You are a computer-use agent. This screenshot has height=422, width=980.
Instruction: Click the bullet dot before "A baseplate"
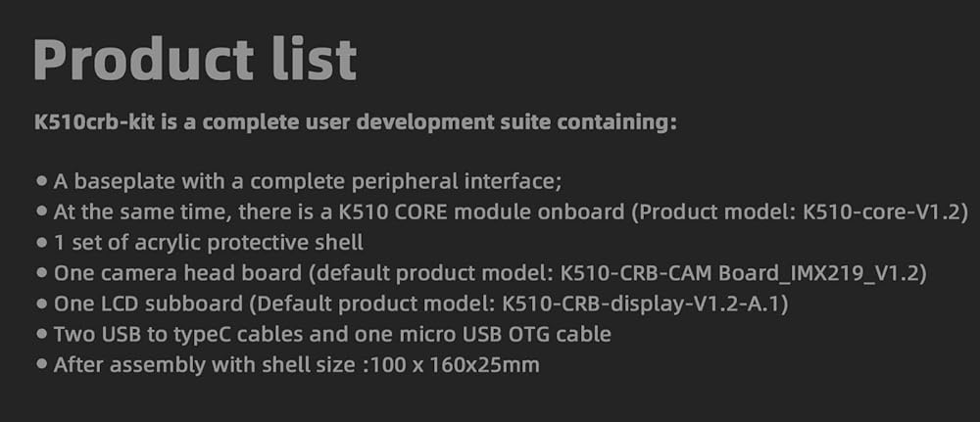(x=41, y=181)
